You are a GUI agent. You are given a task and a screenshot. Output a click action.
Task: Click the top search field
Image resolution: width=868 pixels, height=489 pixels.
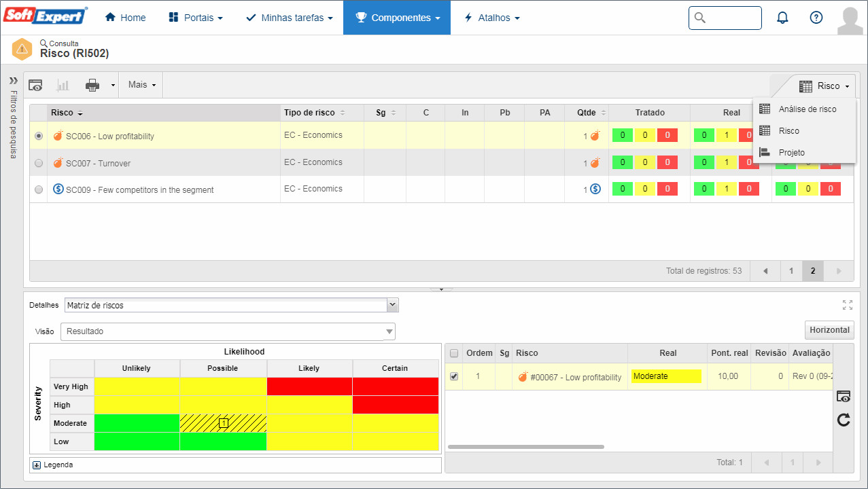click(725, 18)
